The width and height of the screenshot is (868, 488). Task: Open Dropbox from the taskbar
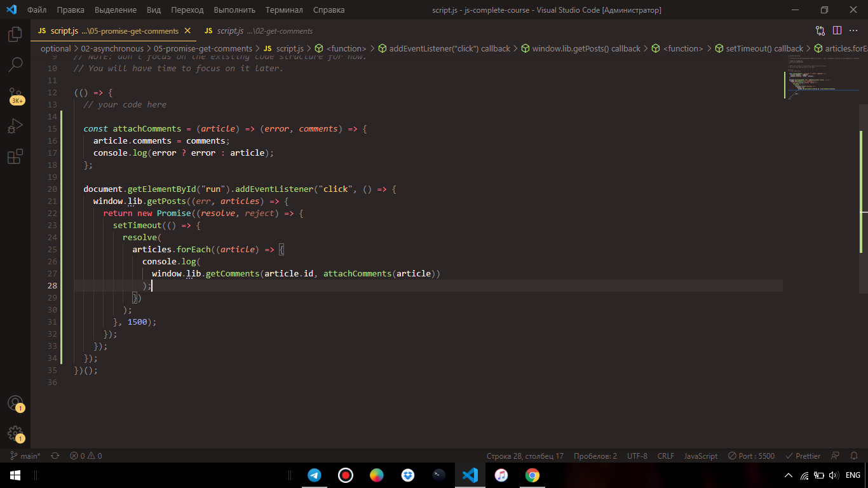408,475
